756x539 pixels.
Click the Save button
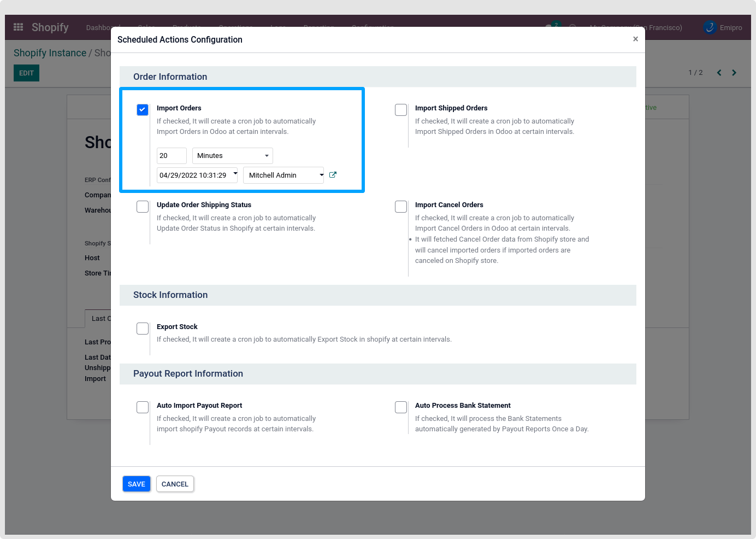coord(136,484)
